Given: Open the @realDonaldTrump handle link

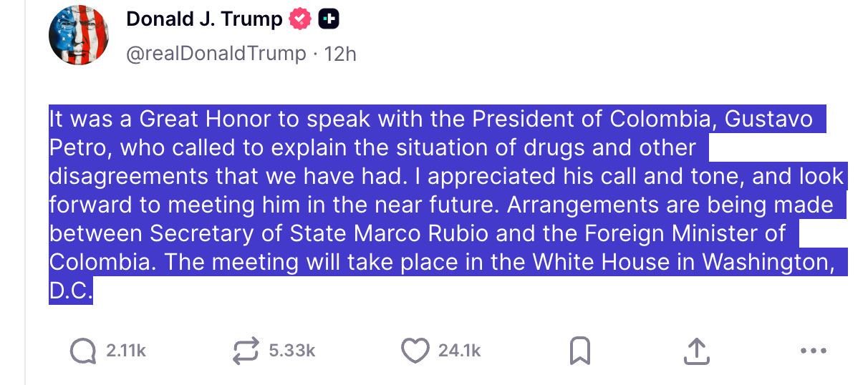Looking at the screenshot, I should [x=216, y=54].
